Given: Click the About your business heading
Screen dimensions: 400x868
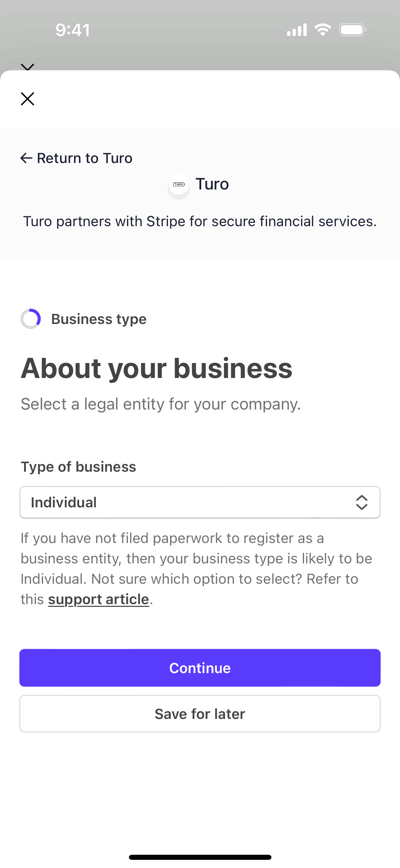Looking at the screenshot, I should tap(156, 368).
